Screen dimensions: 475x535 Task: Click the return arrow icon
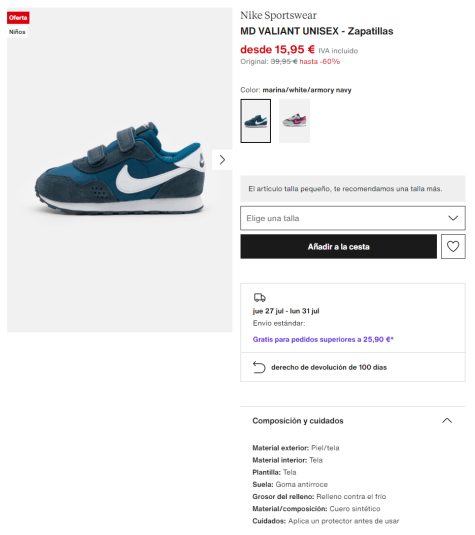tap(259, 367)
